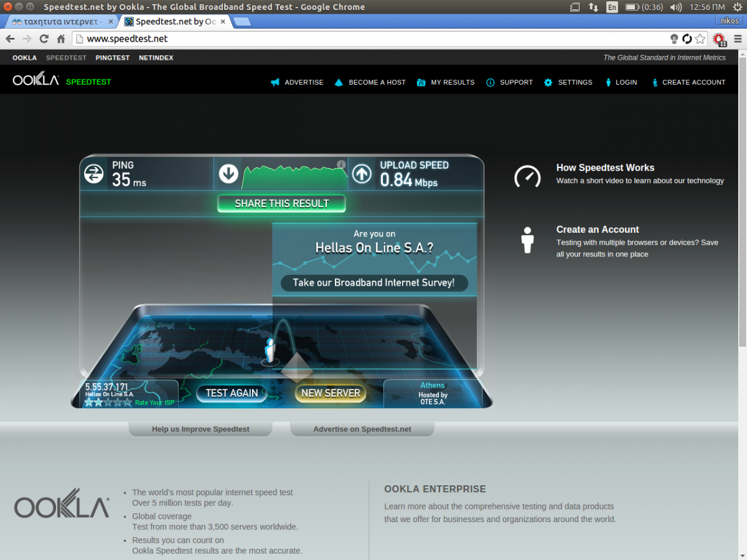Click the Create Account person icon
747x560 pixels.
pyautogui.click(x=655, y=82)
